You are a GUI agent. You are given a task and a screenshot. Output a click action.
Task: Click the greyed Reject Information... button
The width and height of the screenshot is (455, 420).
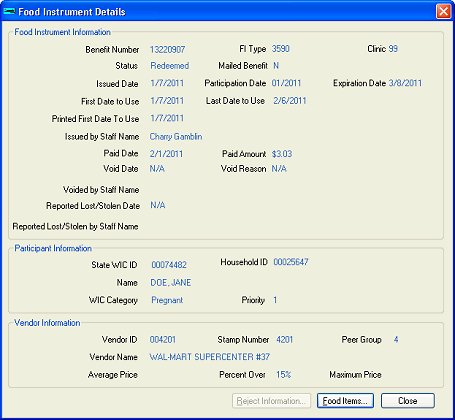click(271, 401)
